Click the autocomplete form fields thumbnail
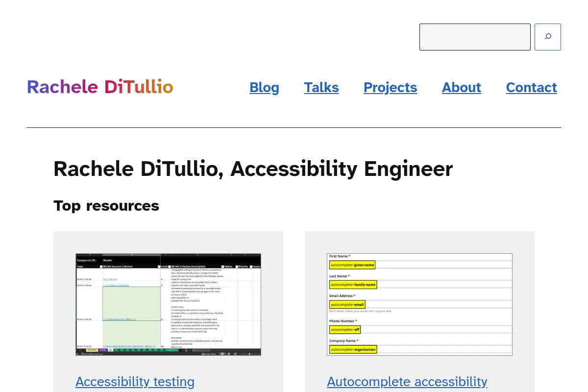This screenshot has width=588, height=392. (x=419, y=304)
